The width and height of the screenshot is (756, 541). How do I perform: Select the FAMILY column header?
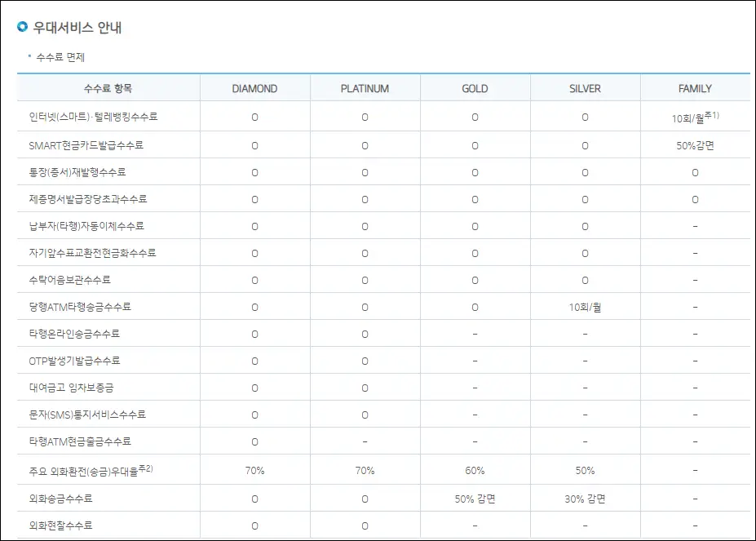point(694,87)
